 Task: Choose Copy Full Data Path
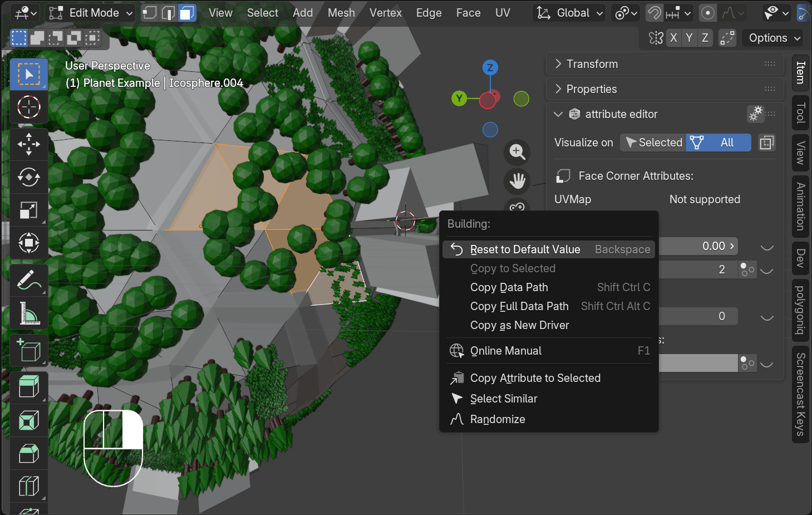tap(549, 306)
